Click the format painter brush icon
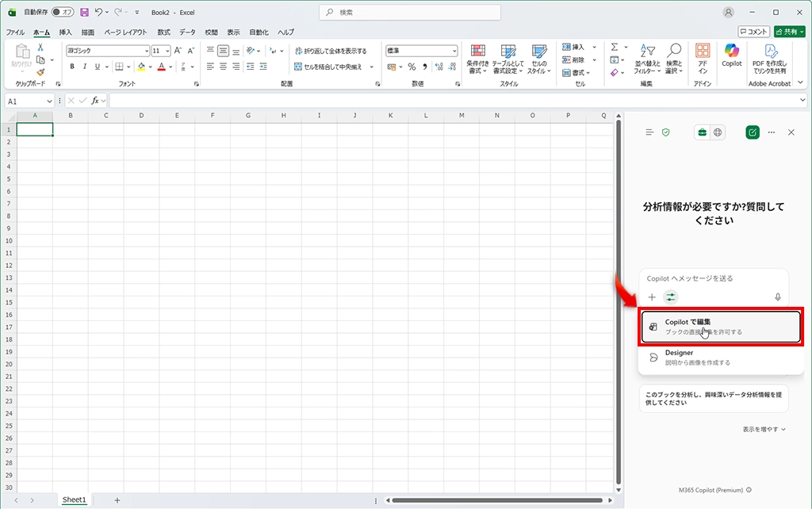The image size is (812, 509). (40, 72)
